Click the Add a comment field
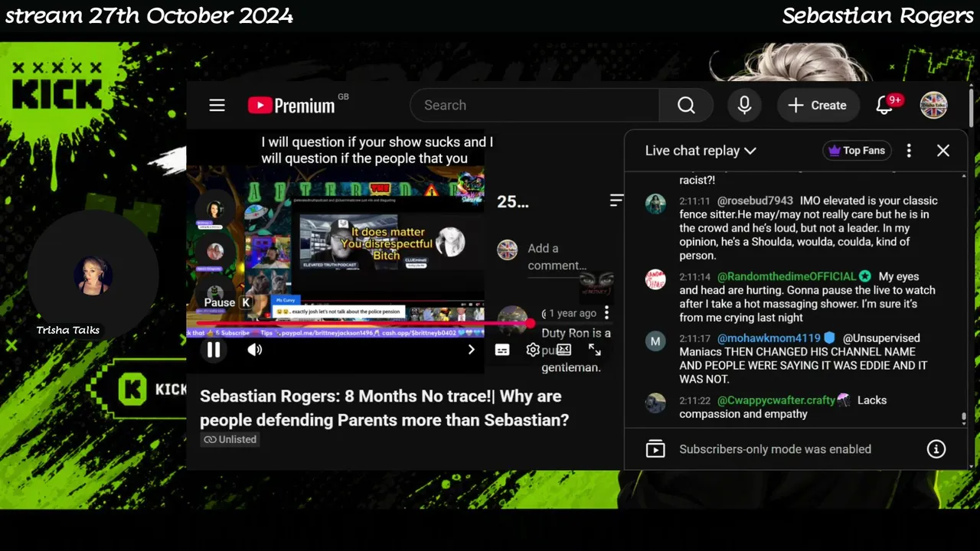Viewport: 980px width, 551px height. [x=557, y=256]
